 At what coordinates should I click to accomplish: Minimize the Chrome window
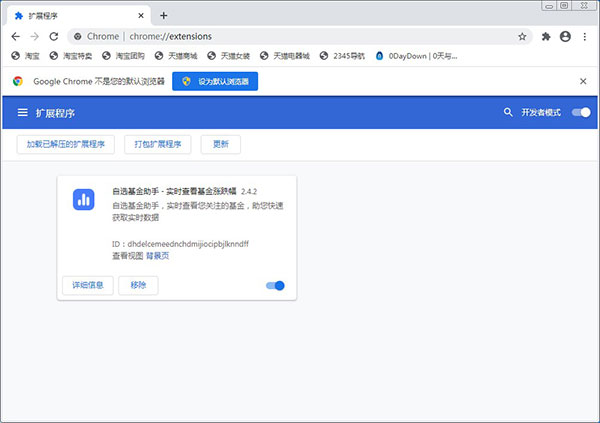(x=549, y=6)
